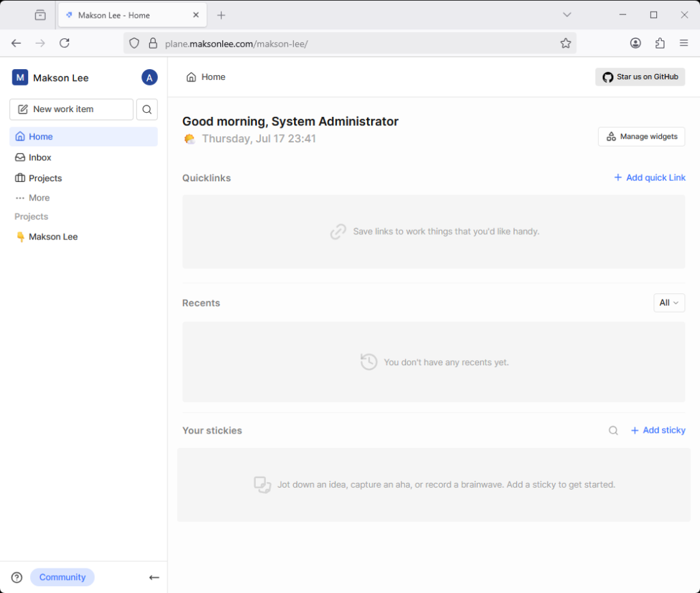700x593 pixels.
Task: Search stickies with magnifier icon
Action: (x=613, y=430)
